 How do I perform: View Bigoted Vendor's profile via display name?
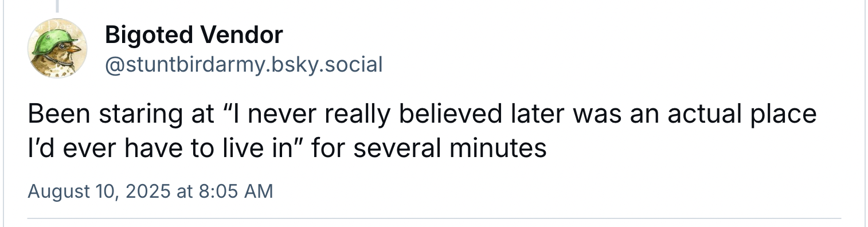pyautogui.click(x=194, y=36)
